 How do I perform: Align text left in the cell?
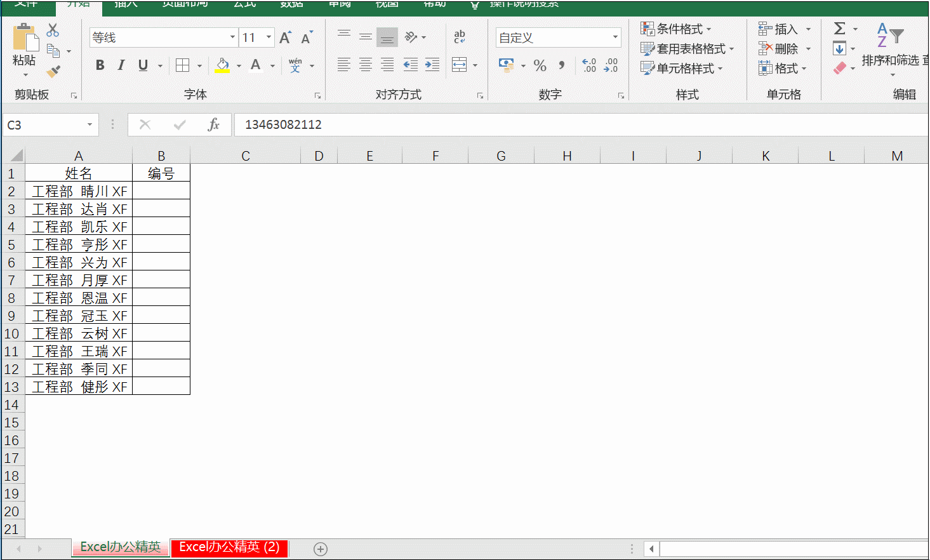344,64
